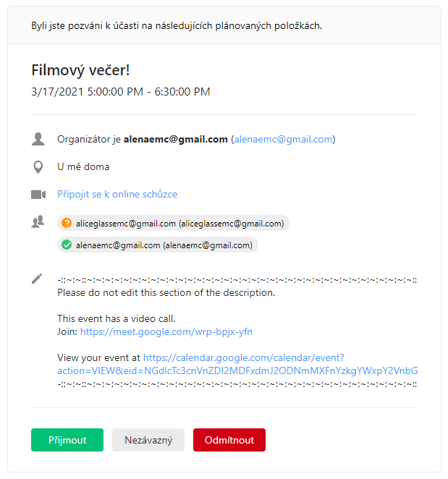Open the meet.google.com join link
The image size is (448, 479).
(x=166, y=332)
